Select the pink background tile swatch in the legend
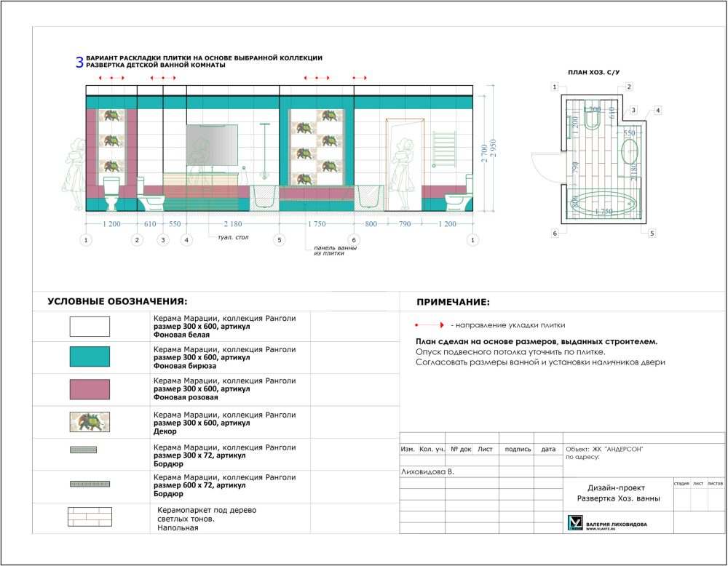728x566 pixels. tap(90, 389)
